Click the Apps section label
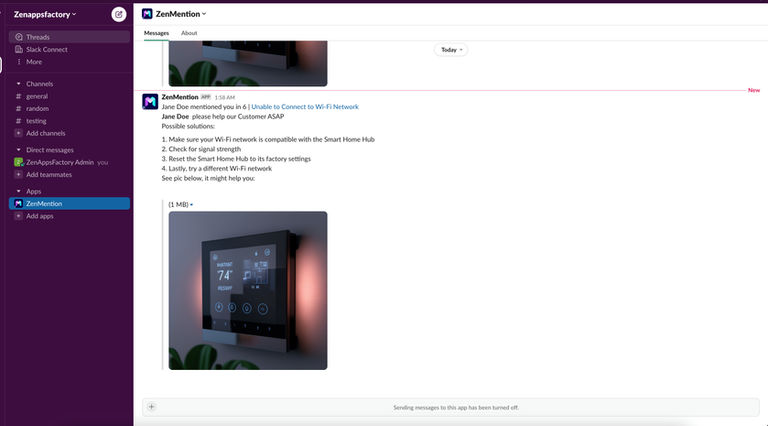768x426 pixels. 34,191
